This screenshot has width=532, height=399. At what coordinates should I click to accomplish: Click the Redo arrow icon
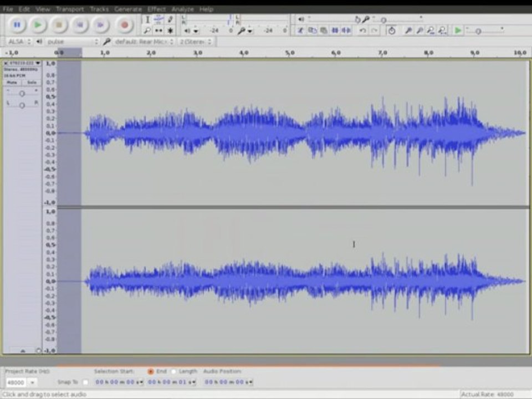[x=374, y=30]
